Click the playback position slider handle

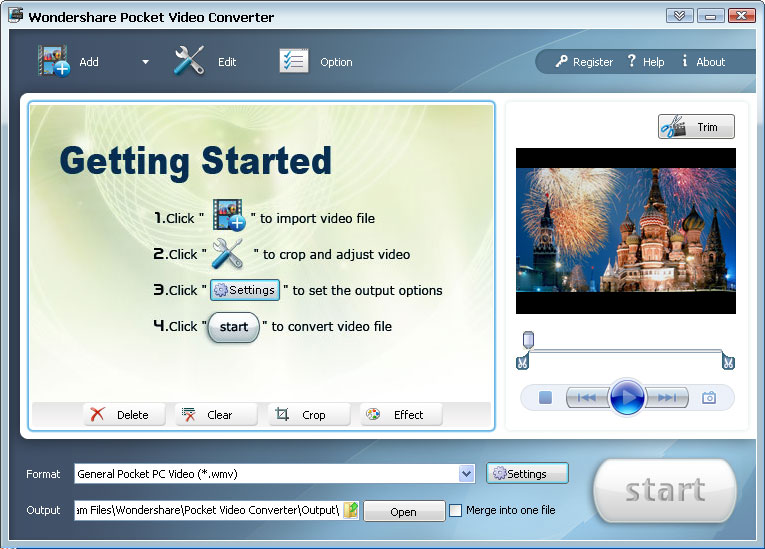click(x=528, y=339)
